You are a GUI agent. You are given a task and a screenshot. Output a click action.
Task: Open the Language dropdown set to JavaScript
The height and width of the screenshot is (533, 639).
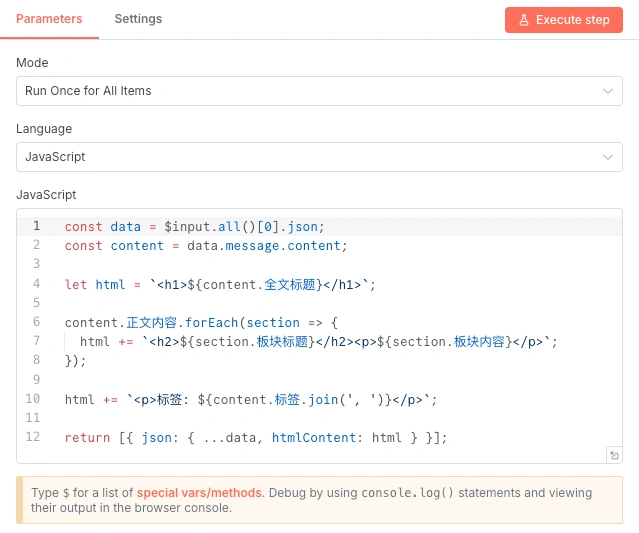pos(300,157)
